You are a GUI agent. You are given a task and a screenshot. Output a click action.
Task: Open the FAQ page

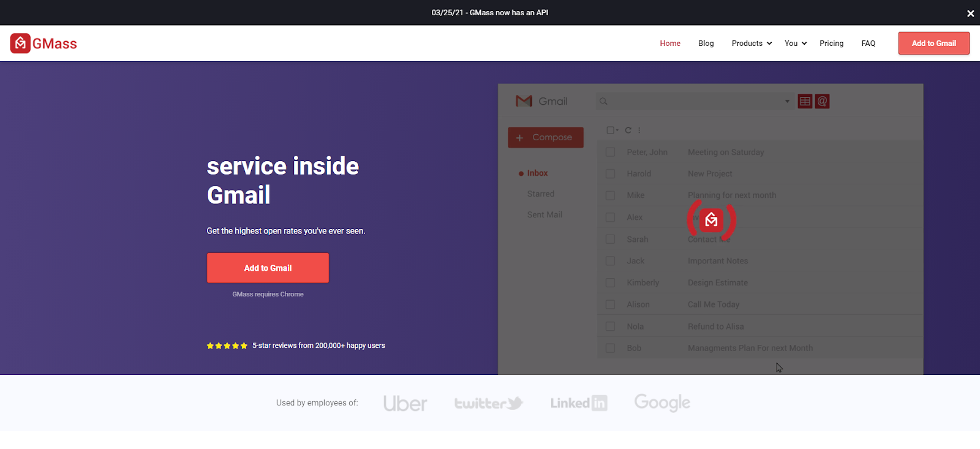click(869, 43)
